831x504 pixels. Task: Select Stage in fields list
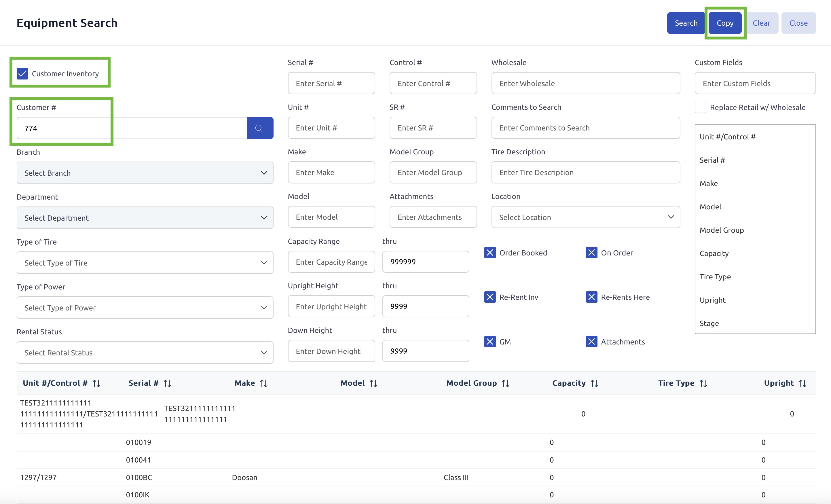pos(755,323)
